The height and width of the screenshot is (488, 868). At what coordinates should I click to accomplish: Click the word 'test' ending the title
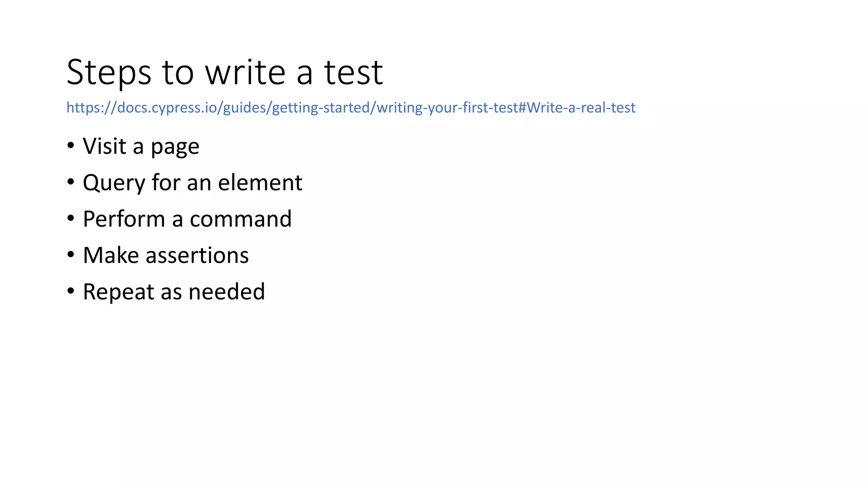coord(353,72)
